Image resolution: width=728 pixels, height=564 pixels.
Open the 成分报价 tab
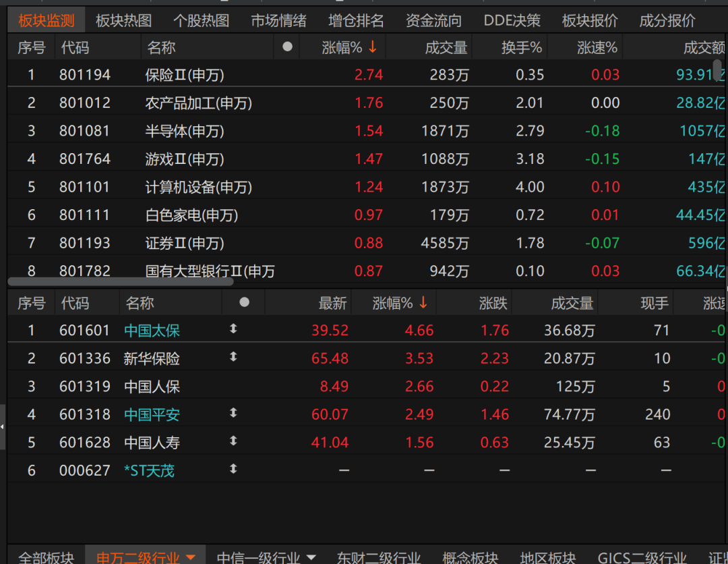[667, 20]
